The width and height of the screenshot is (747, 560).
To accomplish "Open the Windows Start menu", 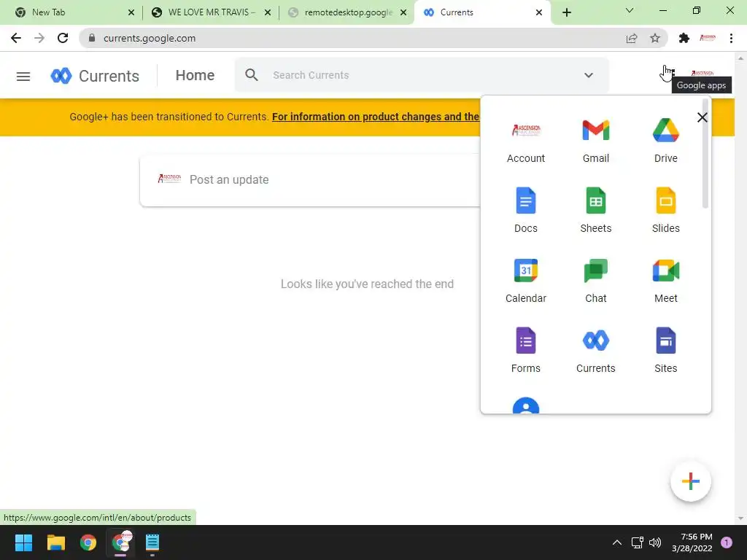I will tap(23, 542).
